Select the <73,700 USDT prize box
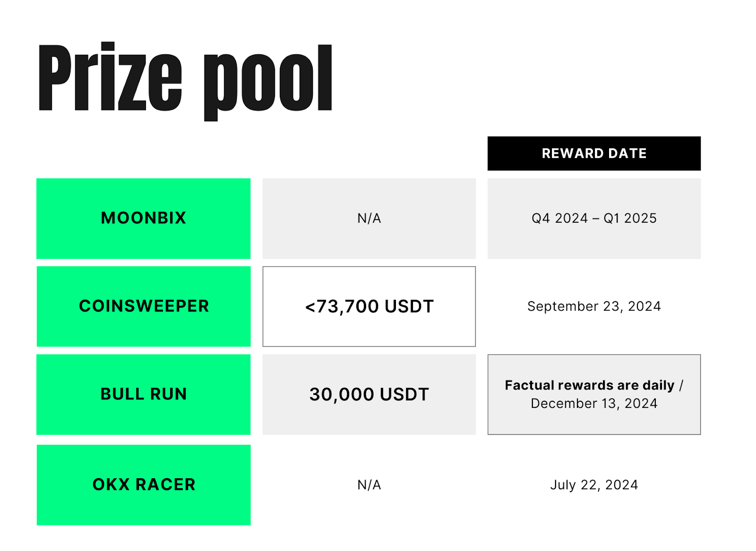The width and height of the screenshot is (756, 551). click(x=369, y=306)
